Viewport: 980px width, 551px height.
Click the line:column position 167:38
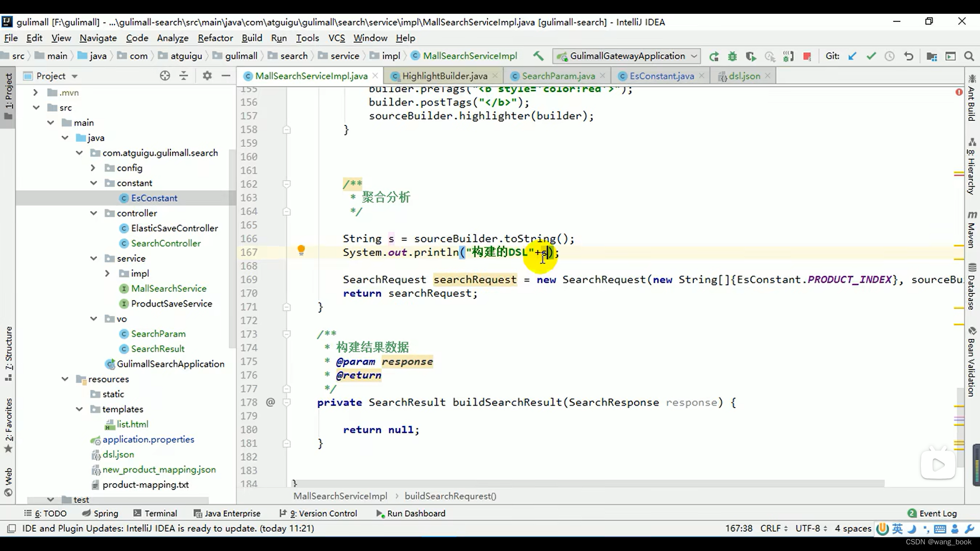(739, 529)
